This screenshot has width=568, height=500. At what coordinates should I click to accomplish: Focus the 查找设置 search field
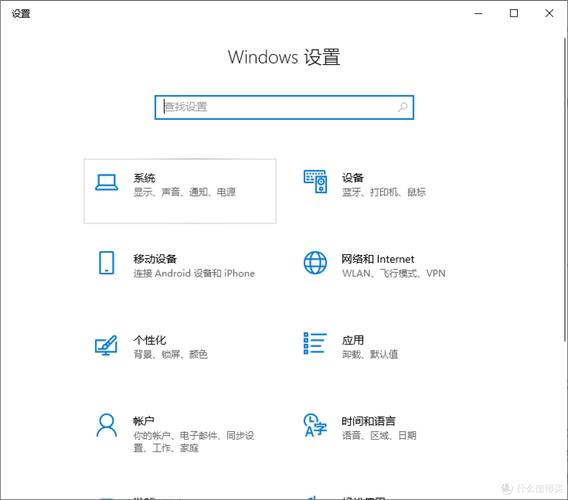pyautogui.click(x=284, y=107)
